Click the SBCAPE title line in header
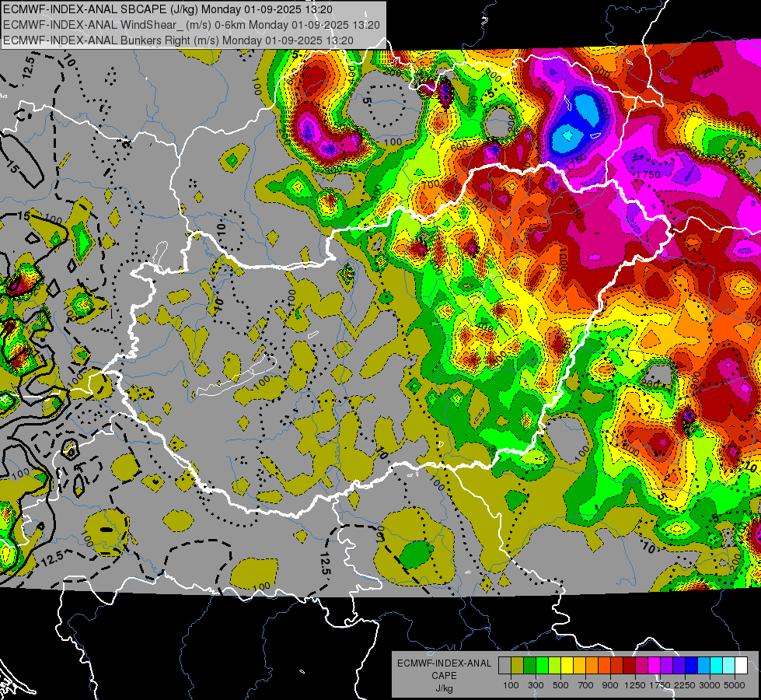This screenshot has width=761, height=700. pyautogui.click(x=168, y=9)
